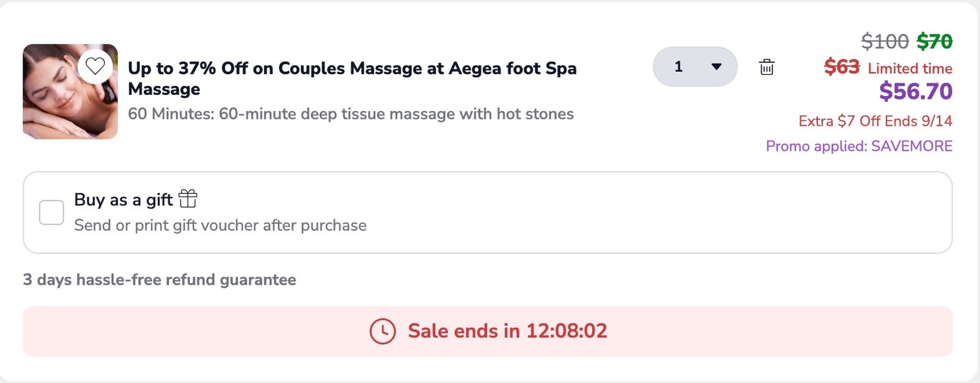Click the green struck-through $70 price
The width and height of the screenshot is (980, 383).
tap(934, 41)
